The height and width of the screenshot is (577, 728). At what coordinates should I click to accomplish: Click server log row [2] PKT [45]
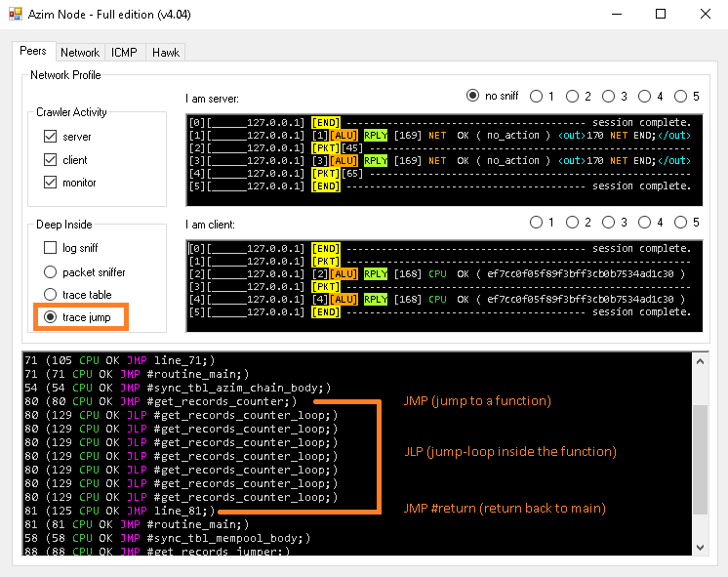point(440,148)
